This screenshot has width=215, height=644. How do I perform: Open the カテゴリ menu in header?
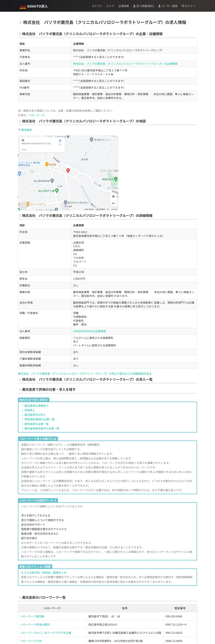(97, 6)
